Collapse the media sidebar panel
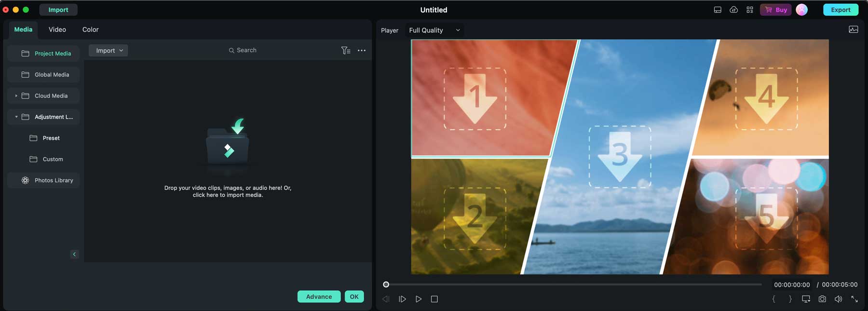 coord(74,254)
